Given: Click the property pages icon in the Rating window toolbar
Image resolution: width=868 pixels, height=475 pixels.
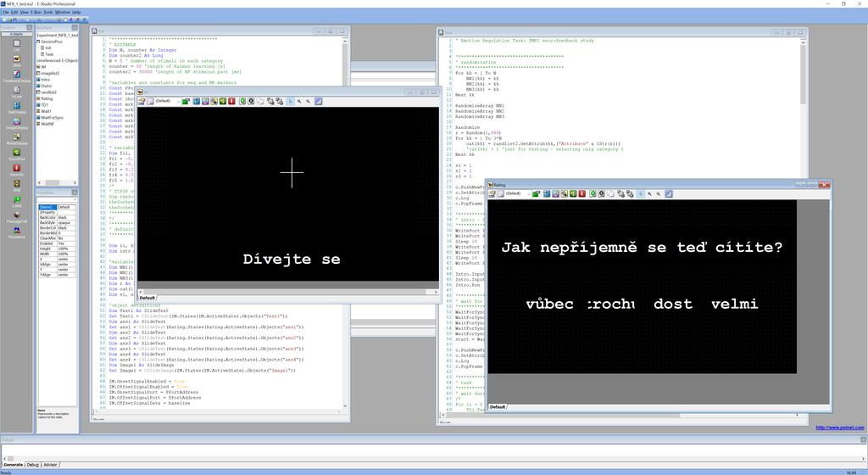Looking at the screenshot, I should tap(492, 193).
